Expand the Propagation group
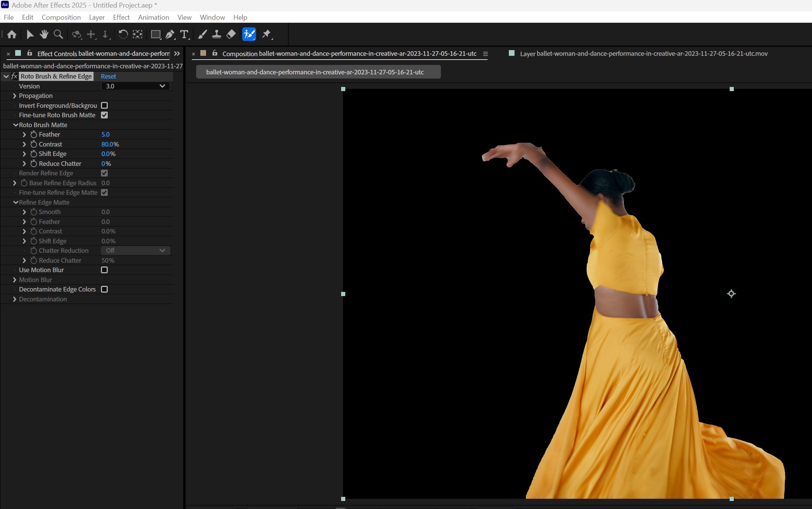812x509 pixels. pos(14,96)
